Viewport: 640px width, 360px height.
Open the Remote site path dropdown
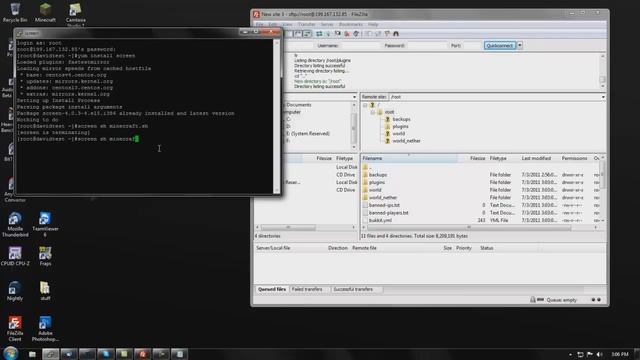click(x=603, y=97)
